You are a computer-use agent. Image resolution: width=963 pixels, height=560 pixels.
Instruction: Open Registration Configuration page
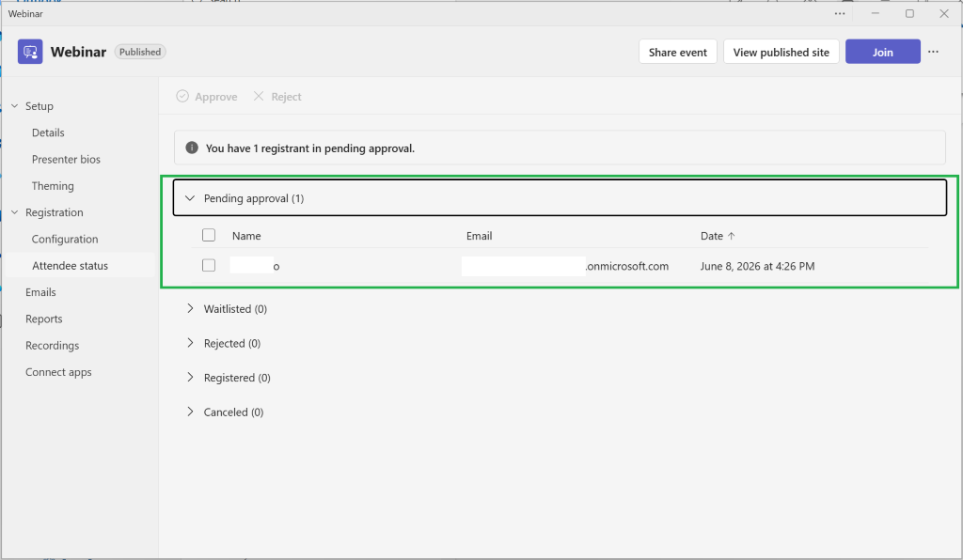tap(65, 239)
